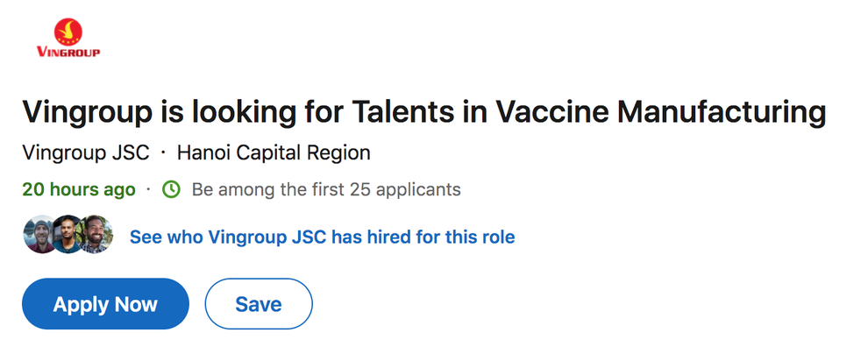Viewport: 868px width, 354px height.
Task: Click the Vingroup company logo
Action: coord(68,38)
